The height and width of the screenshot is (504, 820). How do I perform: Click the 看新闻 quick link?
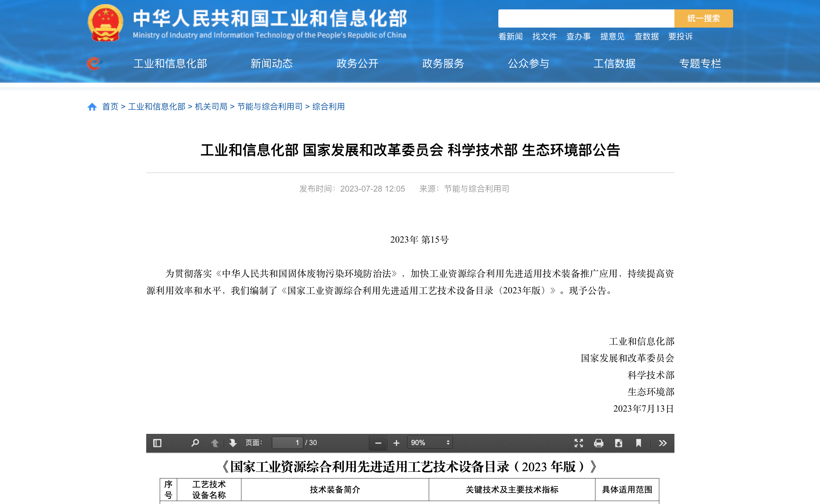click(510, 36)
